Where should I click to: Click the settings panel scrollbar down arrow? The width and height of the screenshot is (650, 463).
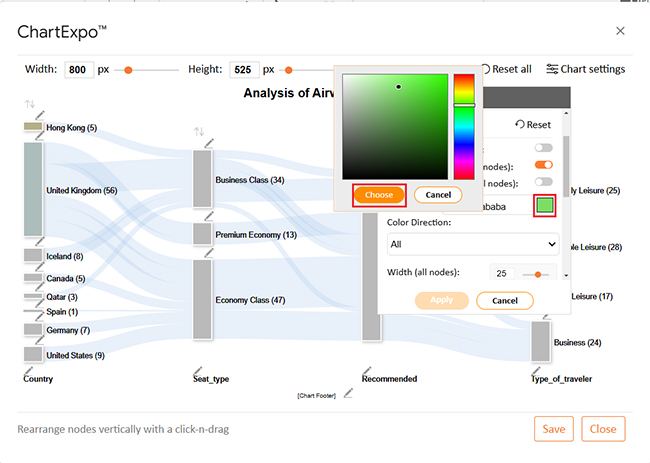[566, 275]
